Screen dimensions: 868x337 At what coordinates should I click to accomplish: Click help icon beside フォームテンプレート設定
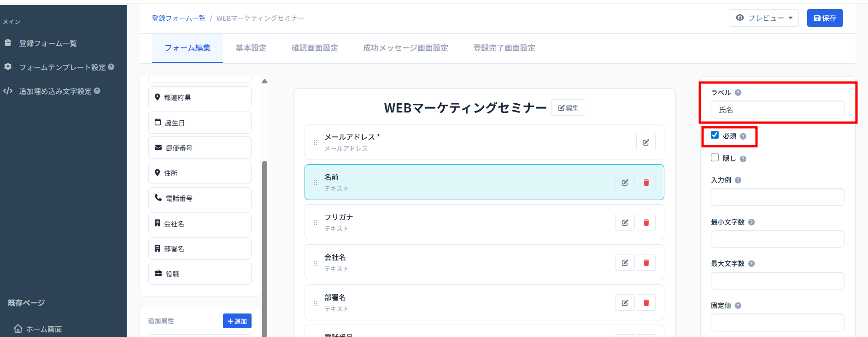111,67
